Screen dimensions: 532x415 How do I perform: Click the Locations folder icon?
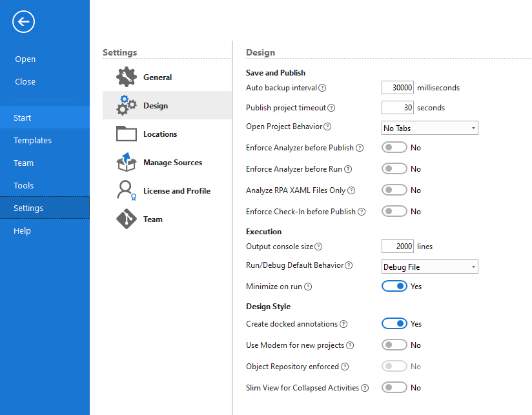pos(126,134)
